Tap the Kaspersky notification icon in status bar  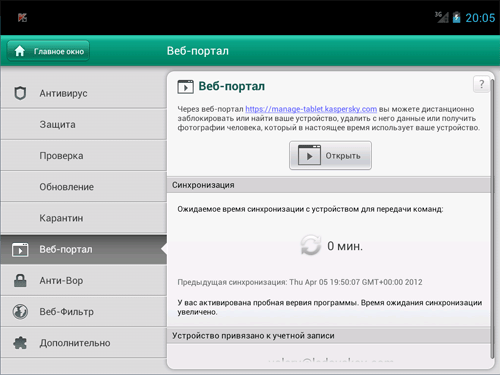22,18
